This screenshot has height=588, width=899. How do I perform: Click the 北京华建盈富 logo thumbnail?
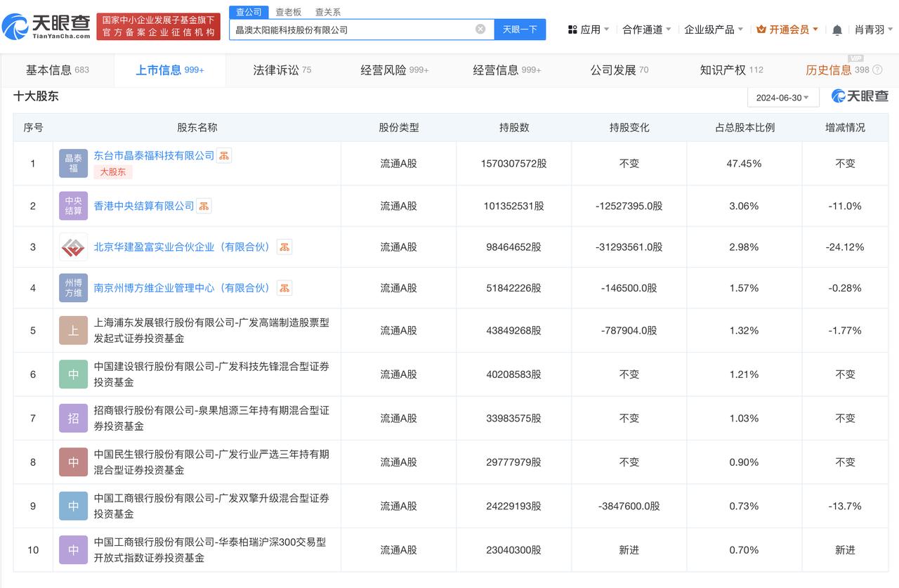click(74, 247)
